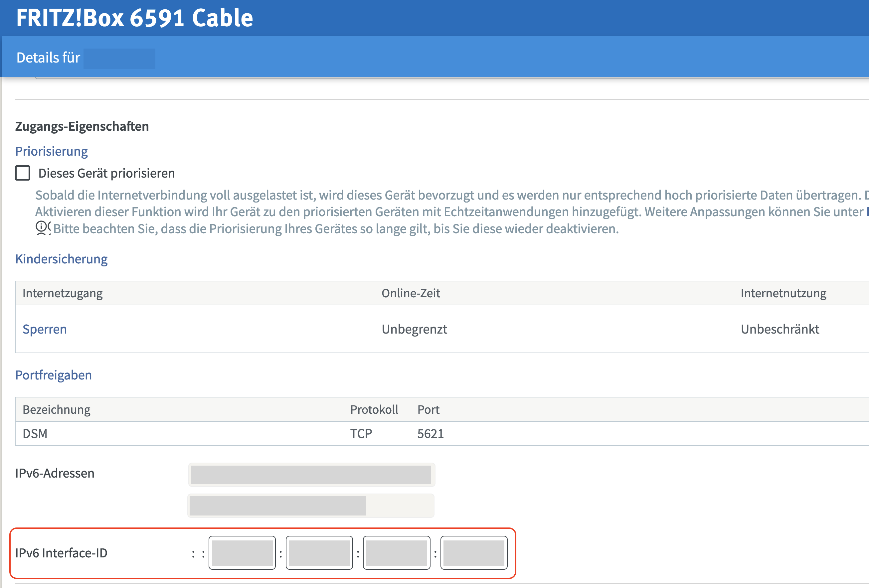The image size is (869, 588).
Task: Click the FRITZ!Box 6591 Cable title
Action: click(x=135, y=18)
